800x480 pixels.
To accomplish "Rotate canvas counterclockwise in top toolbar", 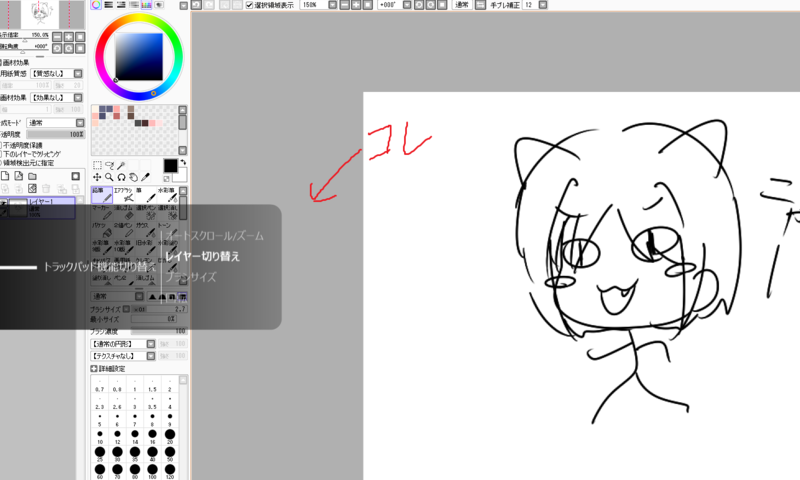I will pyautogui.click(x=419, y=5).
